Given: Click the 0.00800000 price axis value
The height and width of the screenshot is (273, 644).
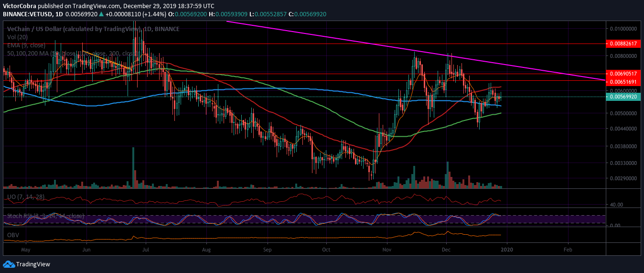Looking at the screenshot, I should click(x=624, y=56).
